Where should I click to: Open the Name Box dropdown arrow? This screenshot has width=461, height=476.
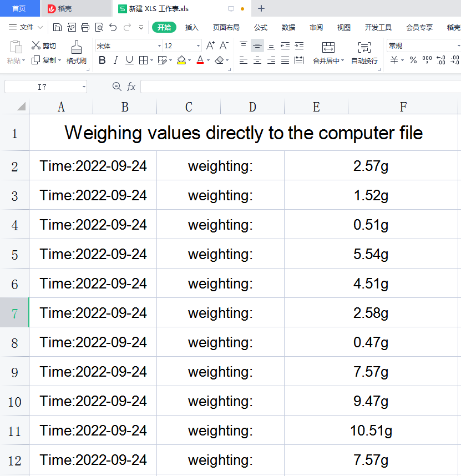point(84,87)
